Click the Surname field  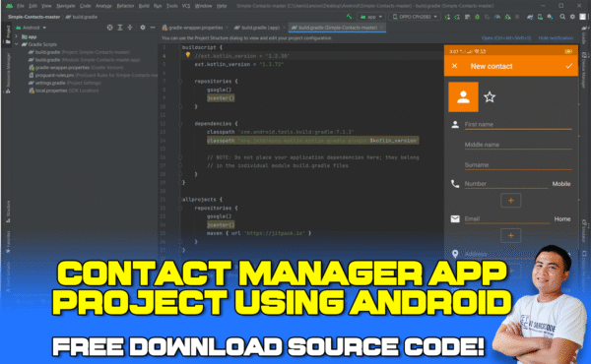point(518,165)
